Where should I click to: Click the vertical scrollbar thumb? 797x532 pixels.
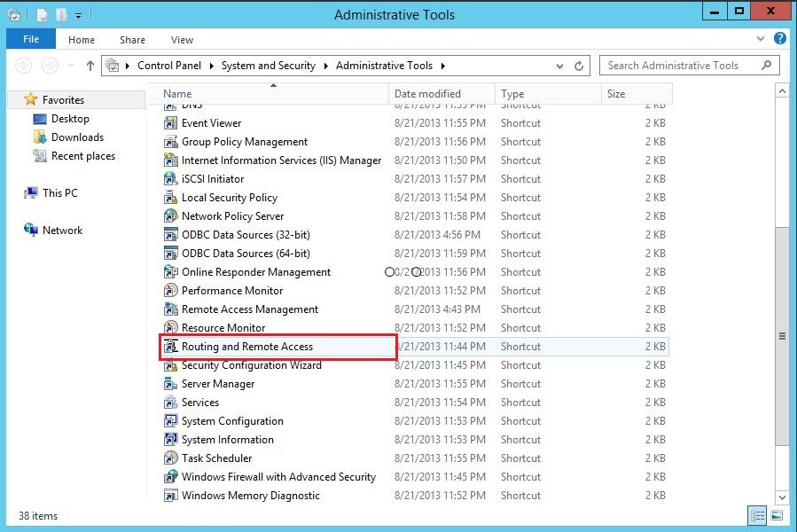pyautogui.click(x=782, y=336)
